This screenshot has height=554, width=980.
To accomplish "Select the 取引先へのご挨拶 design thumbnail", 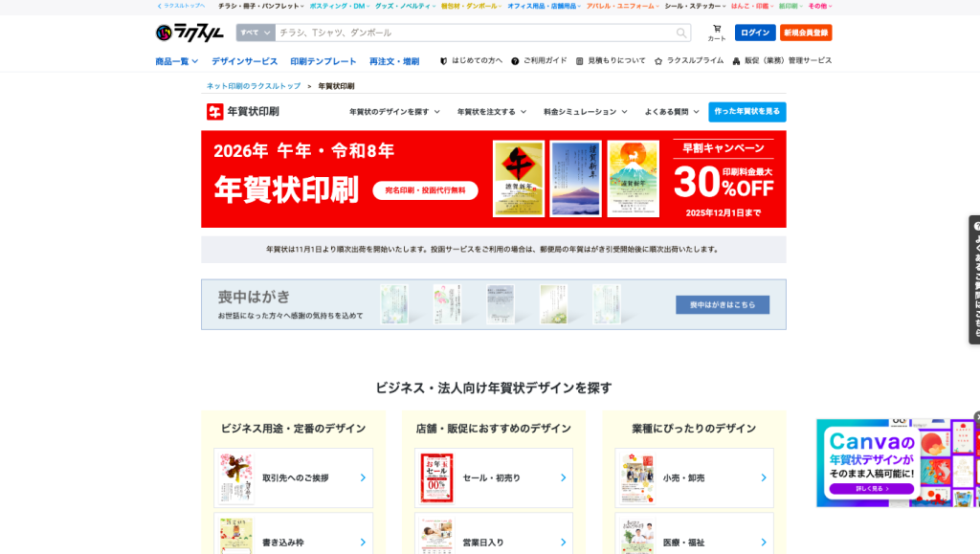I will pos(235,477).
